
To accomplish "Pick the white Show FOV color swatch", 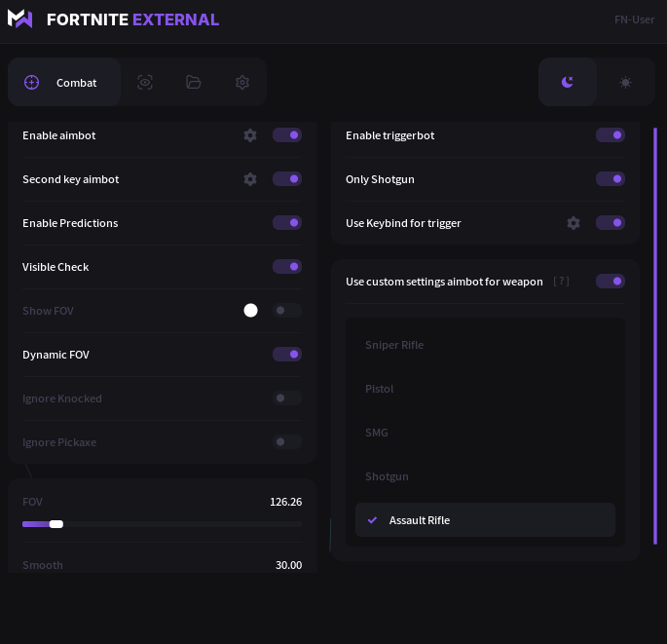I will tap(250, 310).
